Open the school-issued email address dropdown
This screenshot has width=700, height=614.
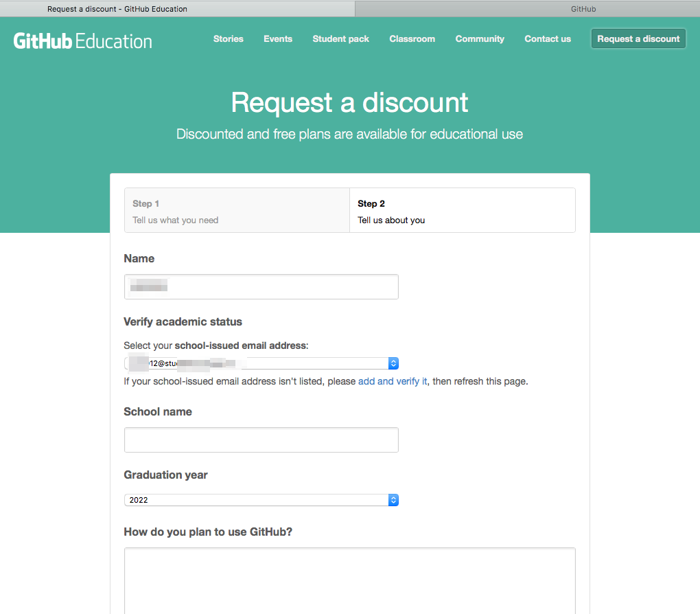(261, 363)
